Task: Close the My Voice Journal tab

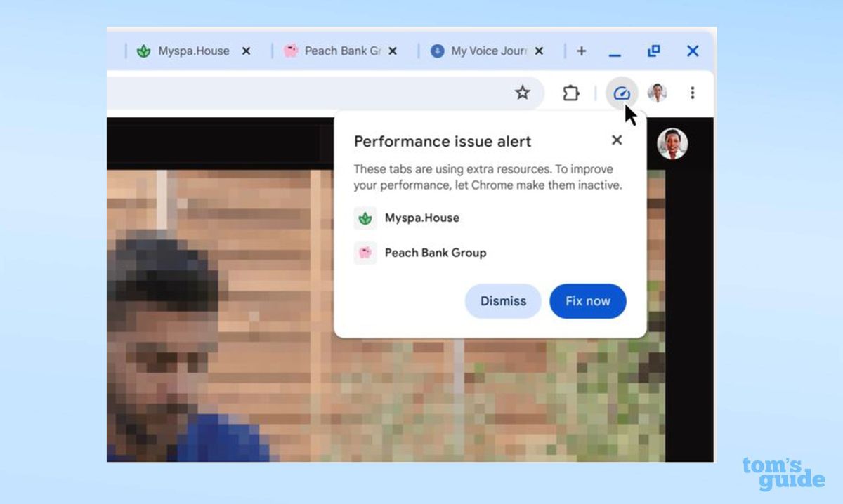Action: (x=538, y=51)
